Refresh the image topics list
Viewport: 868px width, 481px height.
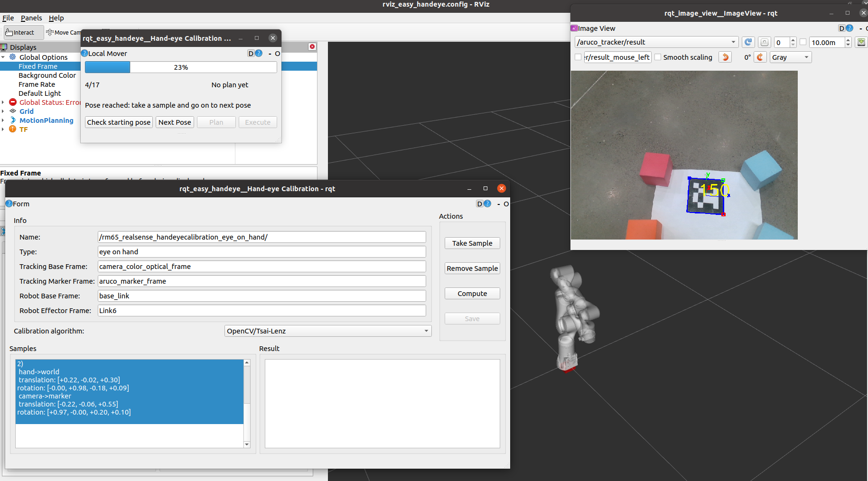pyautogui.click(x=748, y=42)
